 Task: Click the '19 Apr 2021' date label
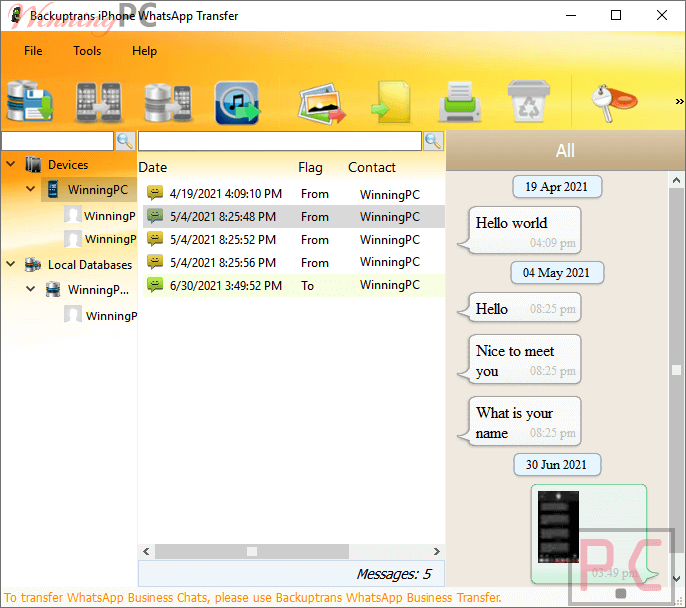557,187
